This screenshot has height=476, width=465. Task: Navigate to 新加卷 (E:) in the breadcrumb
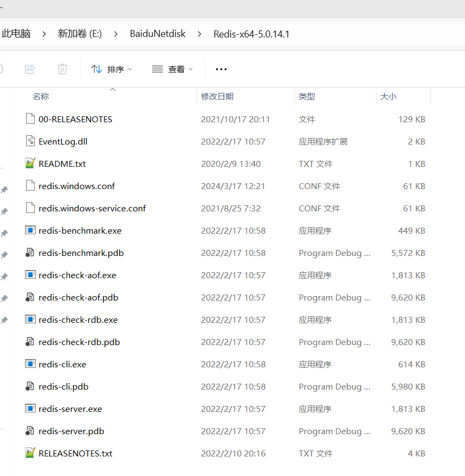(x=80, y=33)
